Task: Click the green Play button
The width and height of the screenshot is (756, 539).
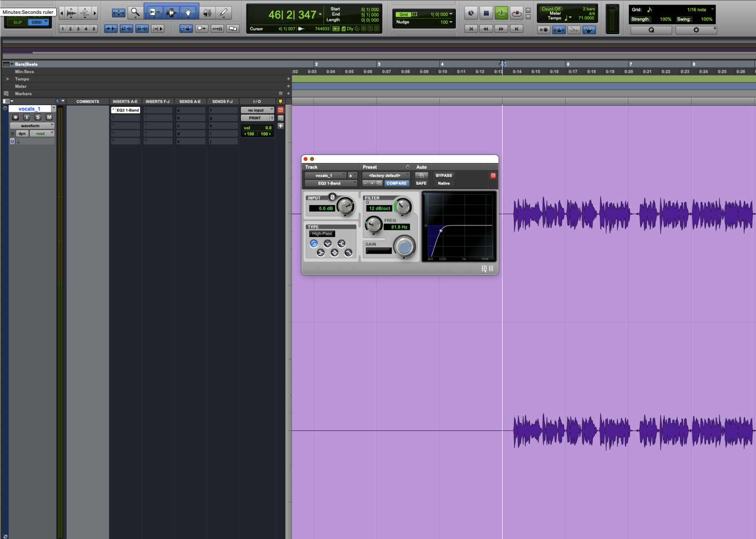Action: (501, 13)
